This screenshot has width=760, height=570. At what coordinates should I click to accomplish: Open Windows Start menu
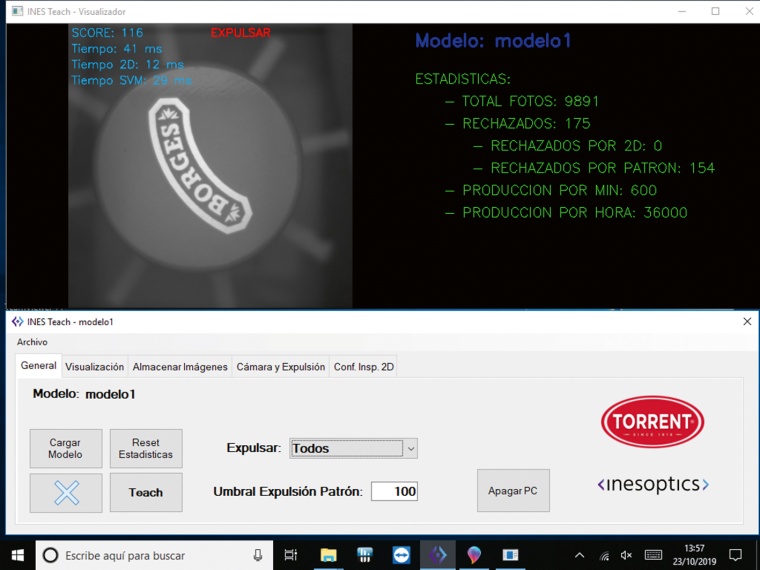point(17,555)
